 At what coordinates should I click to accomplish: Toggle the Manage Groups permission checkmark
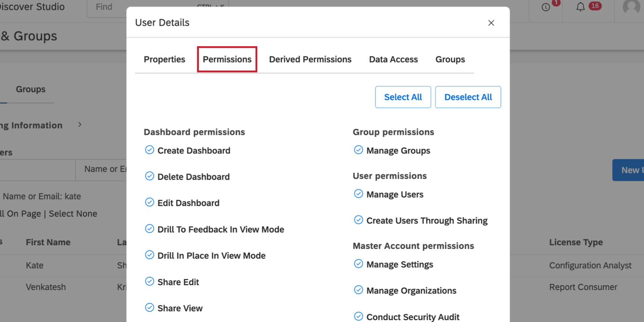point(358,150)
